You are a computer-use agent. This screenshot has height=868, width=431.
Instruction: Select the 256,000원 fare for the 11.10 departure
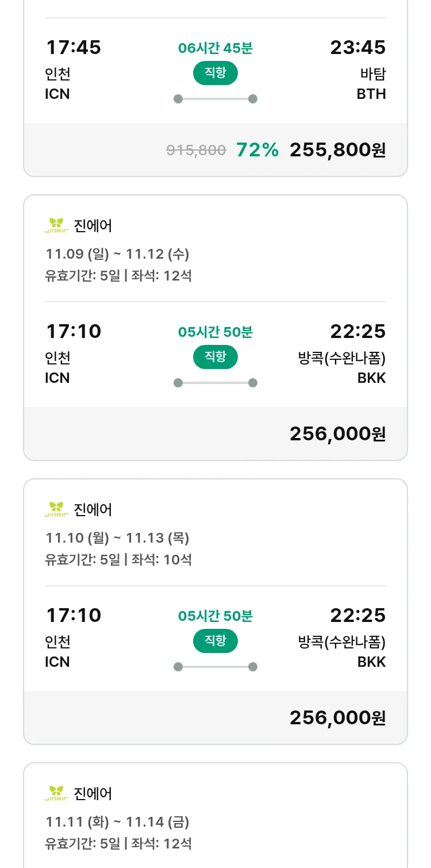(x=337, y=718)
